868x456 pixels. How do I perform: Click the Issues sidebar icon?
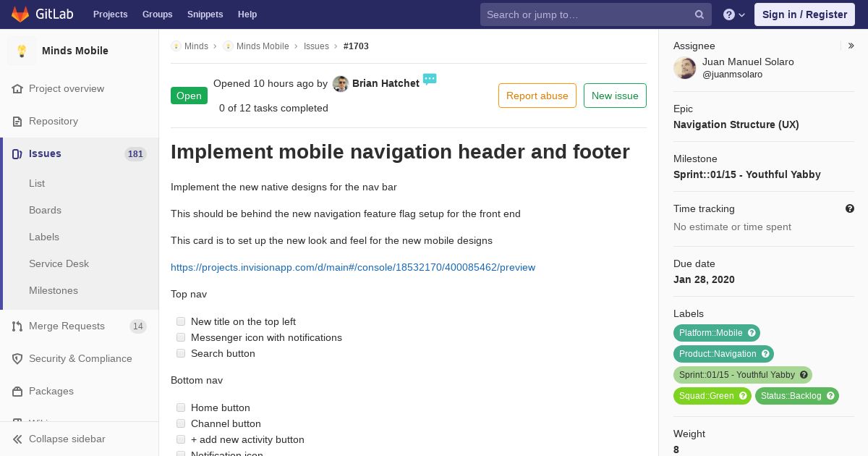pyautogui.click(x=17, y=154)
